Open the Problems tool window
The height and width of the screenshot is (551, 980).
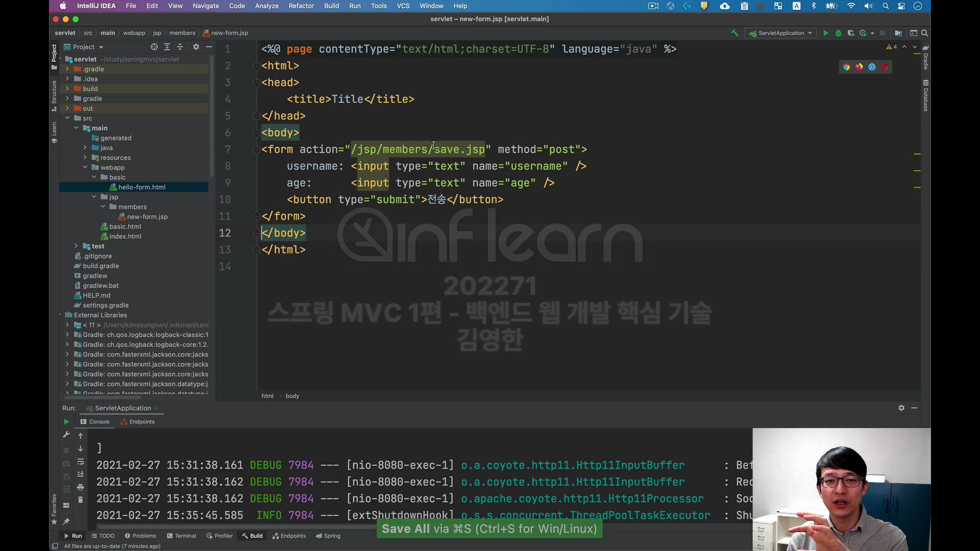pos(140,536)
